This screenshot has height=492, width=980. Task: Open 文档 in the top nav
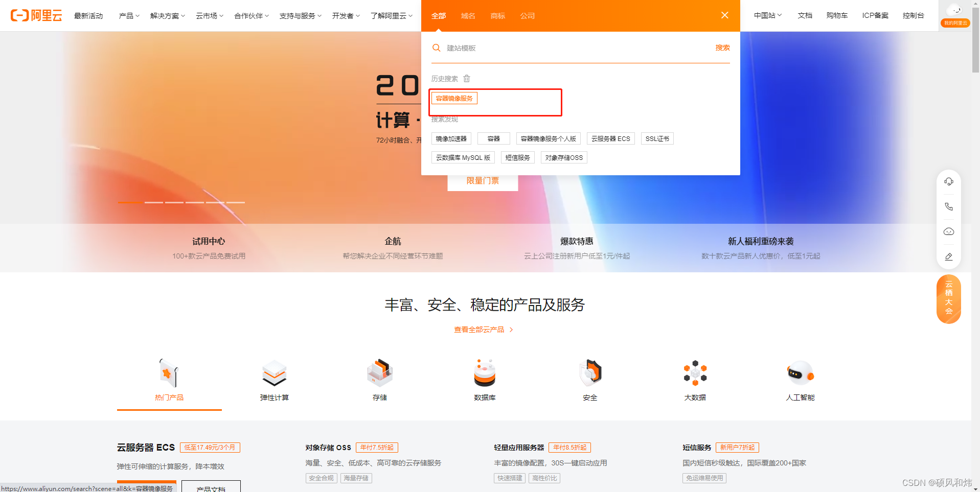point(805,15)
